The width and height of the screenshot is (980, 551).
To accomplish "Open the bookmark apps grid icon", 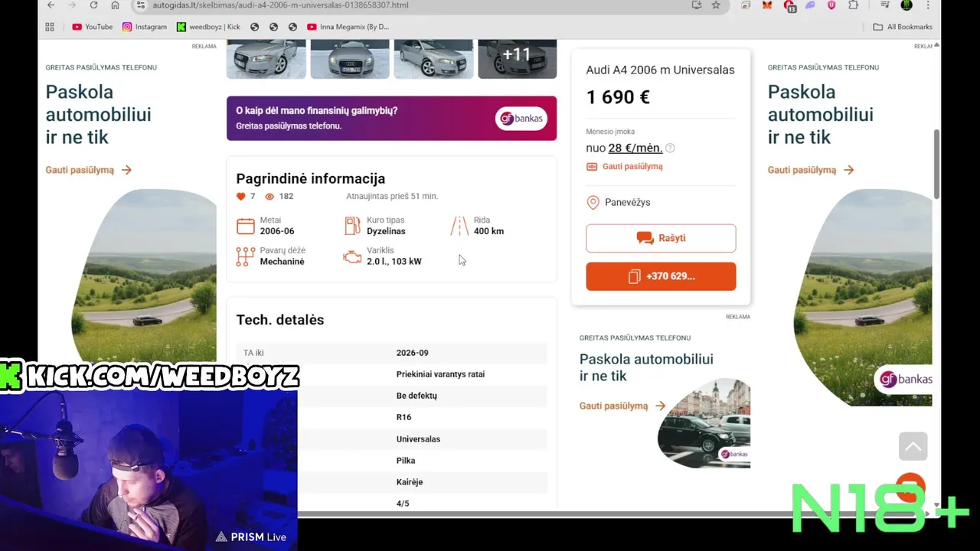I will click(x=50, y=27).
